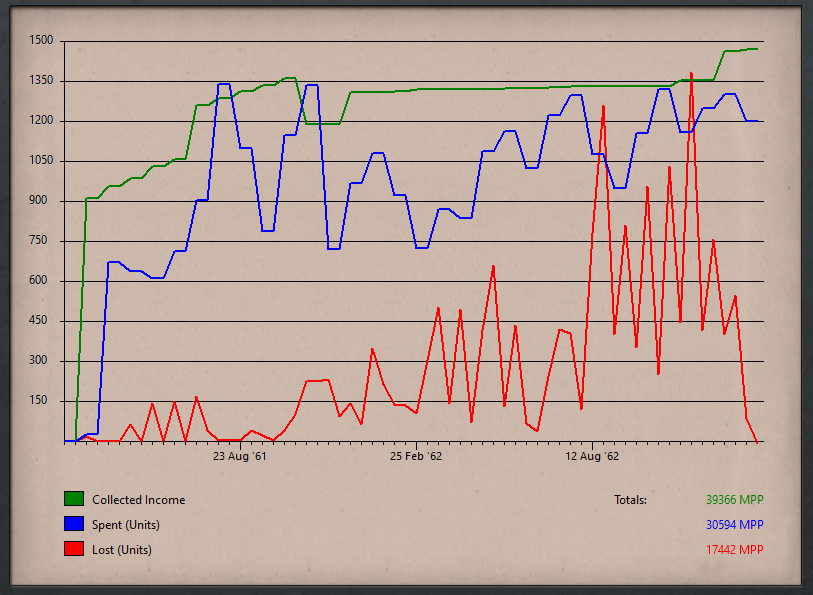Select the Collected Income legend label

[138, 500]
